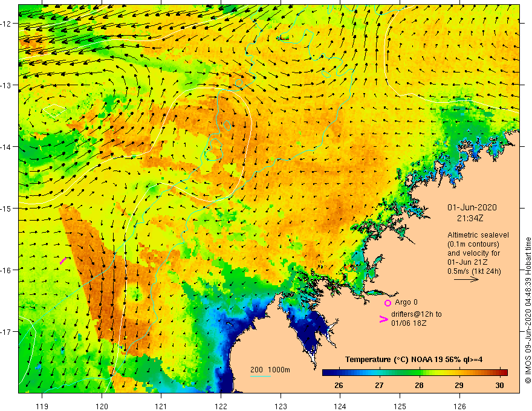Click the '29' color bar tick label
Image resolution: width=532 pixels, height=411 pixels.
pos(459,385)
